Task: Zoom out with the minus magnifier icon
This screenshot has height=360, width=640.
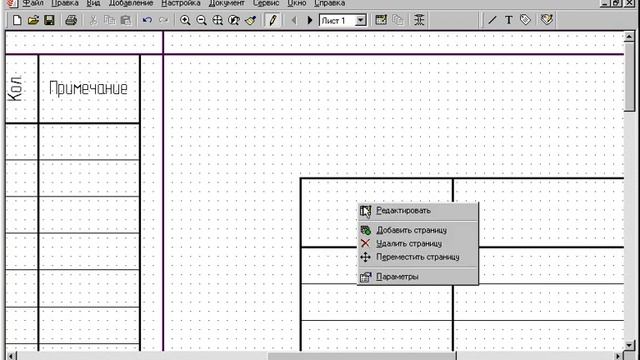Action: pyautogui.click(x=201, y=20)
